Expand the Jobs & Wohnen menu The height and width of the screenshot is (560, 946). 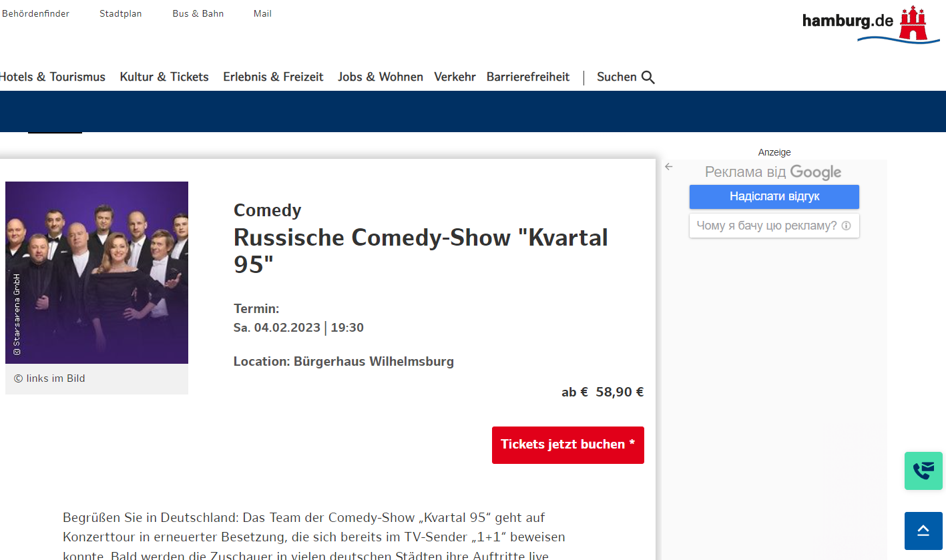380,77
